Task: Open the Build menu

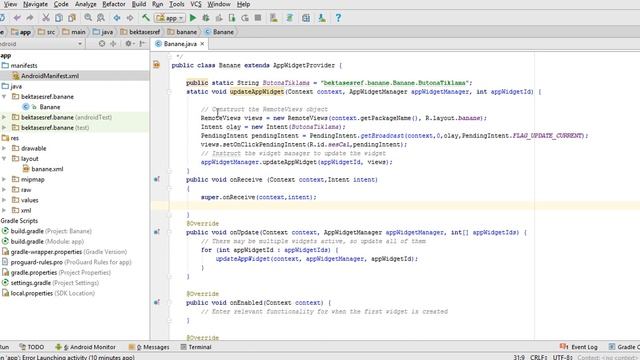Action: click(x=139, y=4)
